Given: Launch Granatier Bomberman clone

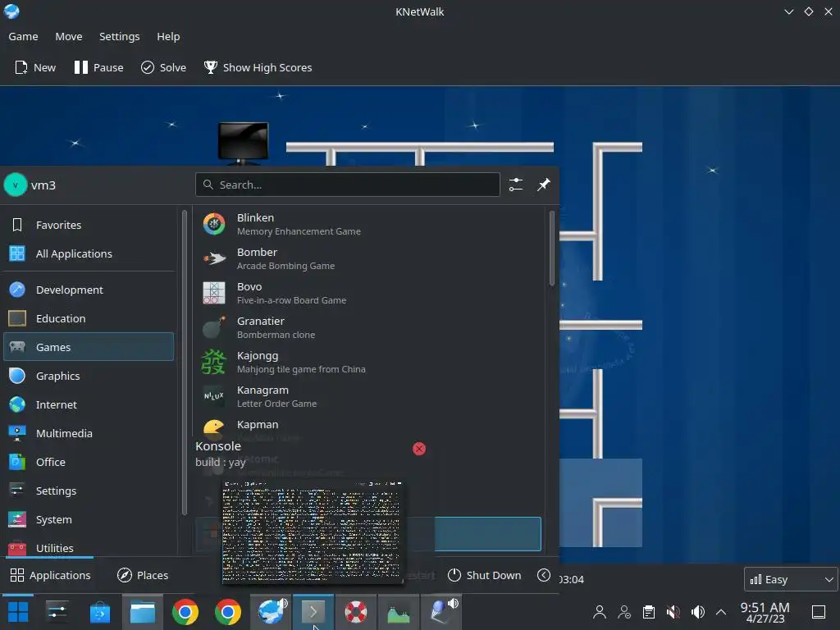Looking at the screenshot, I should tap(370, 328).
